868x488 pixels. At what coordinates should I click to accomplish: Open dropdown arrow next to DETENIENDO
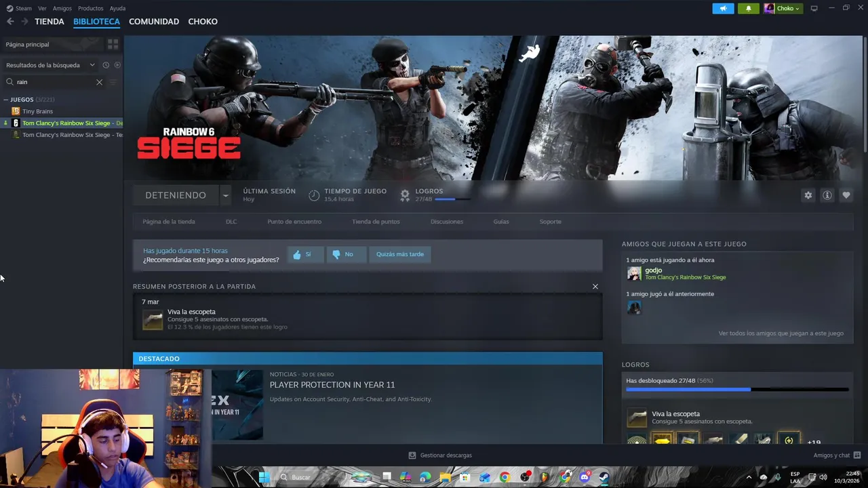pos(225,195)
